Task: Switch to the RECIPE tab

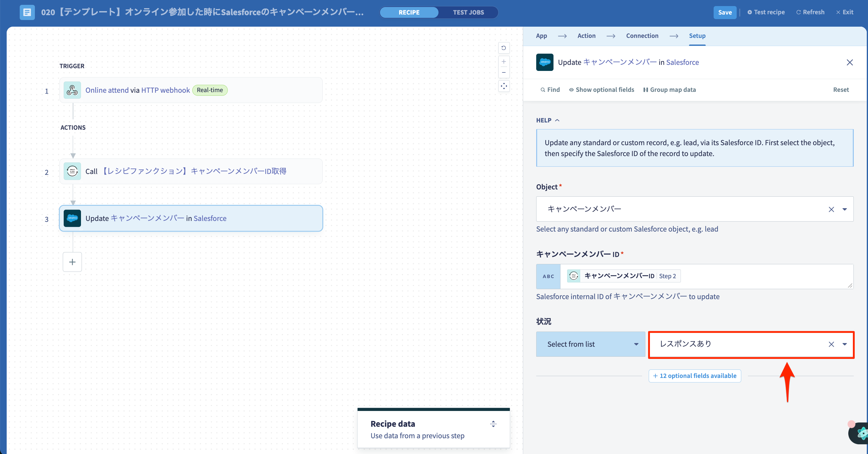Action: [409, 12]
